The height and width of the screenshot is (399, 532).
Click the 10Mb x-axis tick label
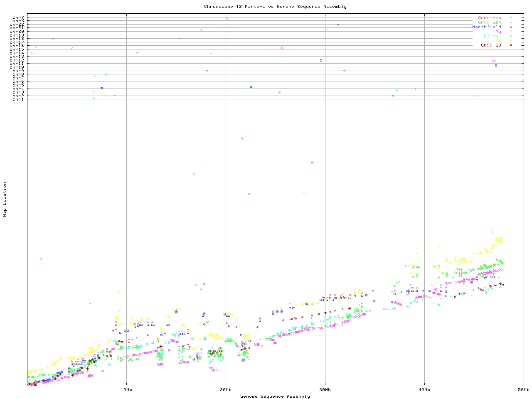pos(126,390)
